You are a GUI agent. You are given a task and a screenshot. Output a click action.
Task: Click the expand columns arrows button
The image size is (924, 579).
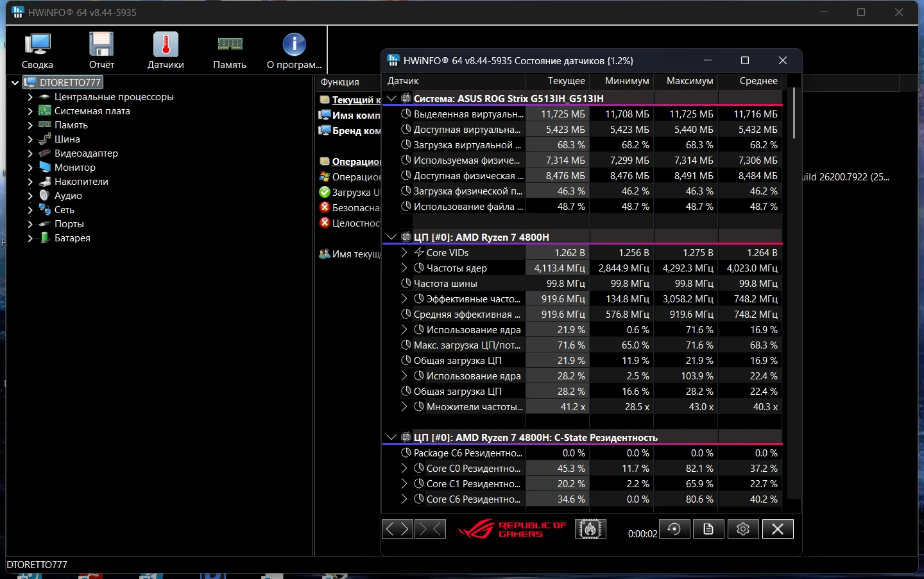click(397, 529)
